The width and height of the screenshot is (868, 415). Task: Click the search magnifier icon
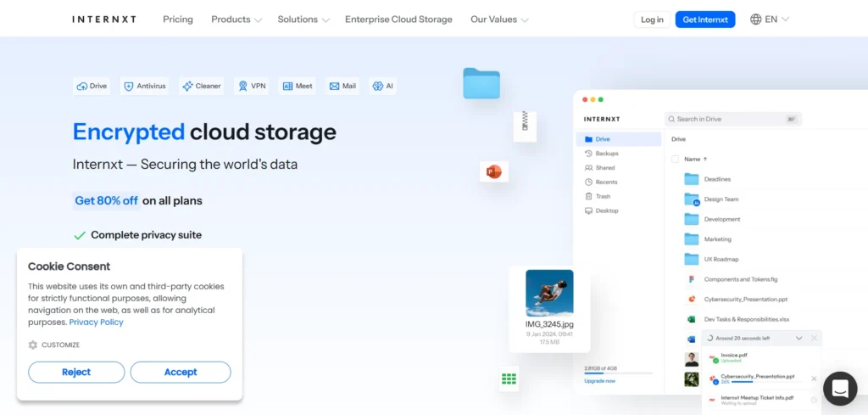[671, 119]
